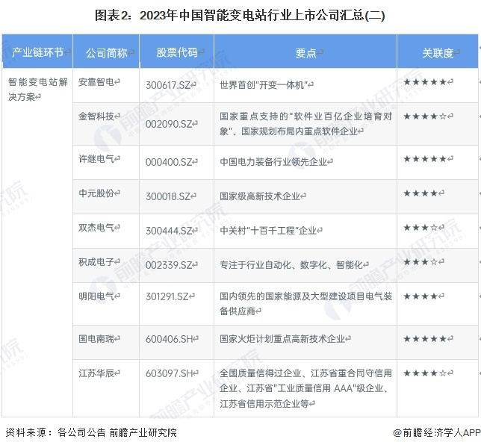
Task: Click the 软件业百亿企业培育对象 description
Action: coord(305,124)
